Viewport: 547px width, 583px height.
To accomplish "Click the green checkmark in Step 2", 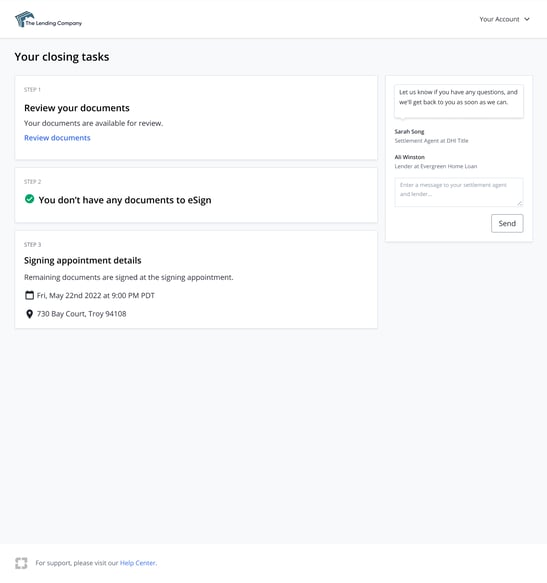I will tap(29, 199).
